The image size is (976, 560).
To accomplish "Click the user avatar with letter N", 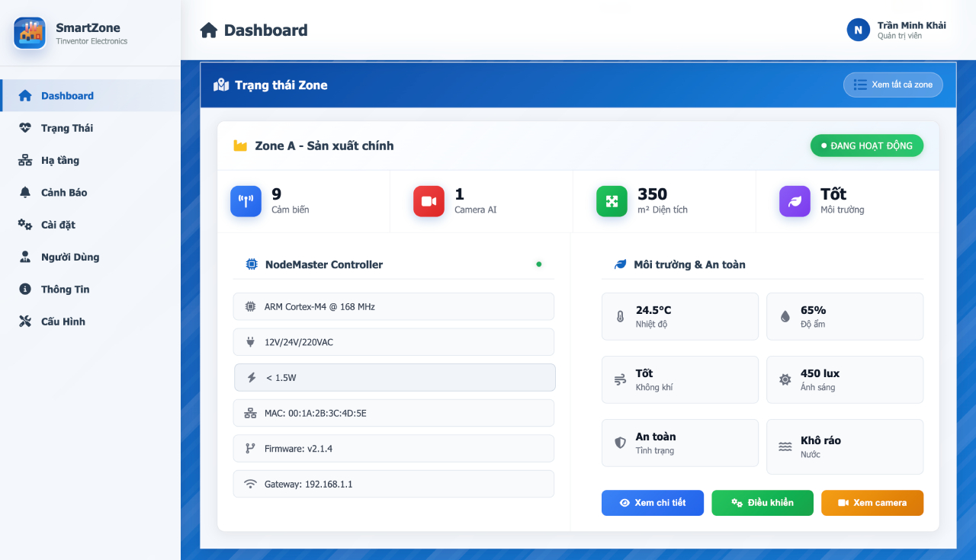I will coord(858,30).
